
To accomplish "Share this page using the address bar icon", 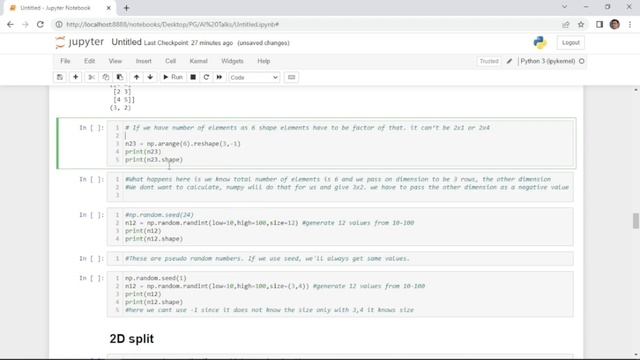I will (x=565, y=24).
